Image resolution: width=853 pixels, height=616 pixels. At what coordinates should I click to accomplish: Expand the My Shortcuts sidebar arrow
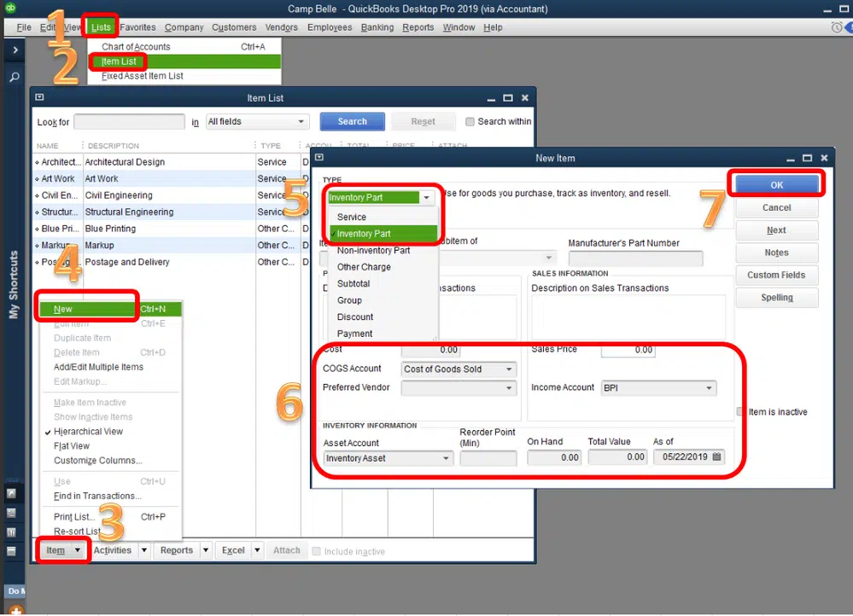[x=15, y=50]
